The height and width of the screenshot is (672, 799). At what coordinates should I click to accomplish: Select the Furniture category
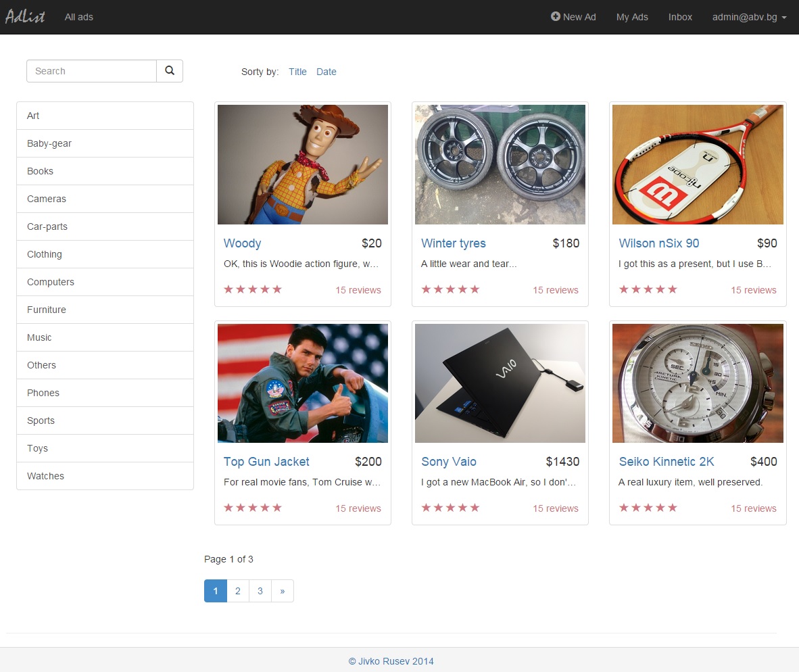[105, 310]
